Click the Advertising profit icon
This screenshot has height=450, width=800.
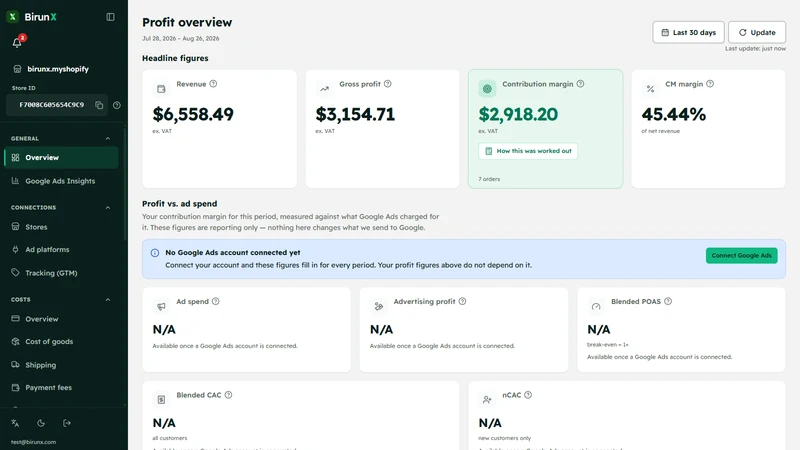pyautogui.click(x=379, y=306)
